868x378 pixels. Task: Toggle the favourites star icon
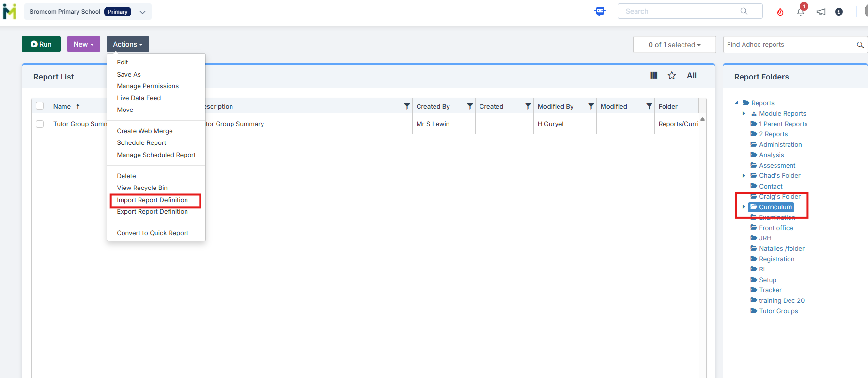coord(672,75)
